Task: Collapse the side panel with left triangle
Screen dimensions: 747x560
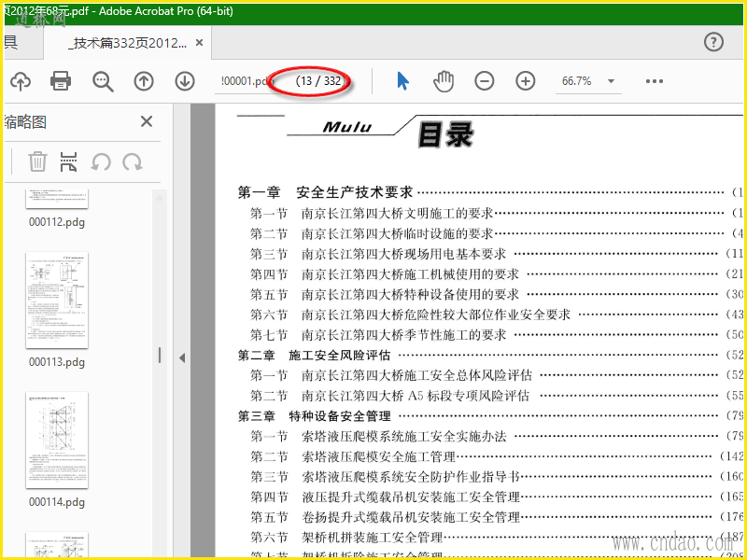Action: 182,358
